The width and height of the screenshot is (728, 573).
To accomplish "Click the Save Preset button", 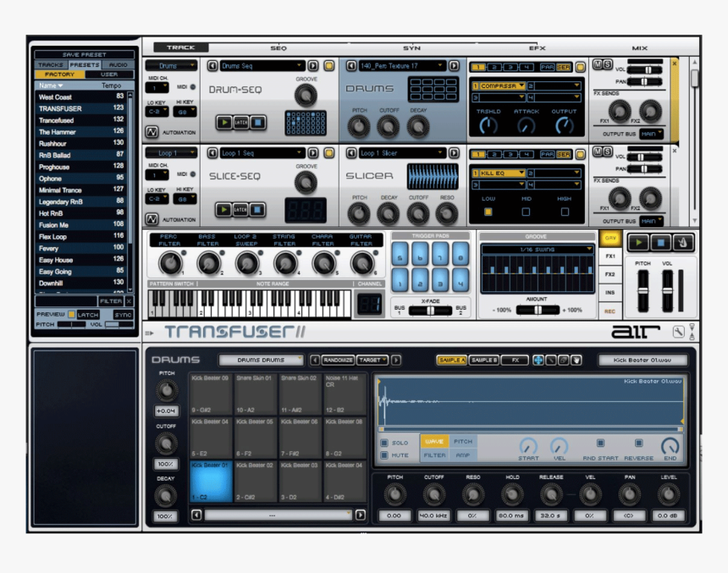I will 84,55.
